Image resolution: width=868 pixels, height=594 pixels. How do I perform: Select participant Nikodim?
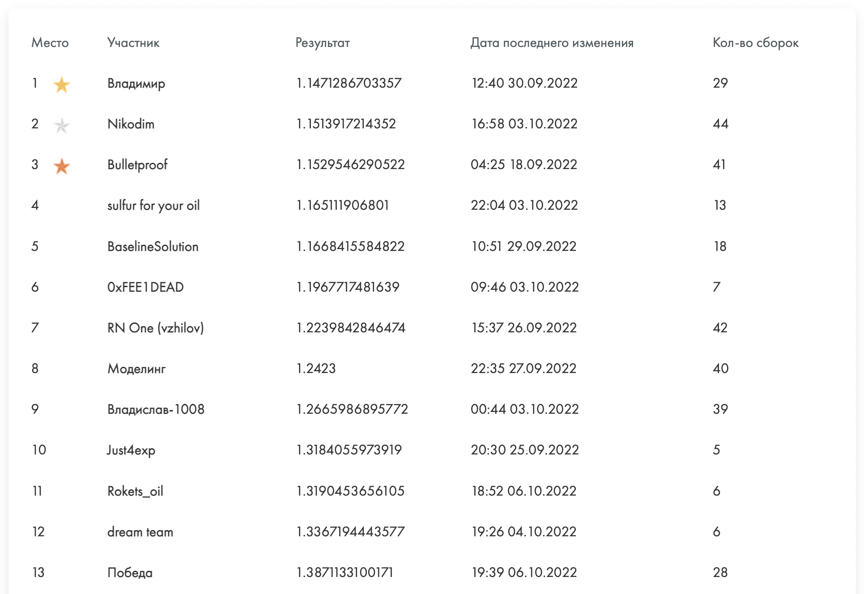131,124
